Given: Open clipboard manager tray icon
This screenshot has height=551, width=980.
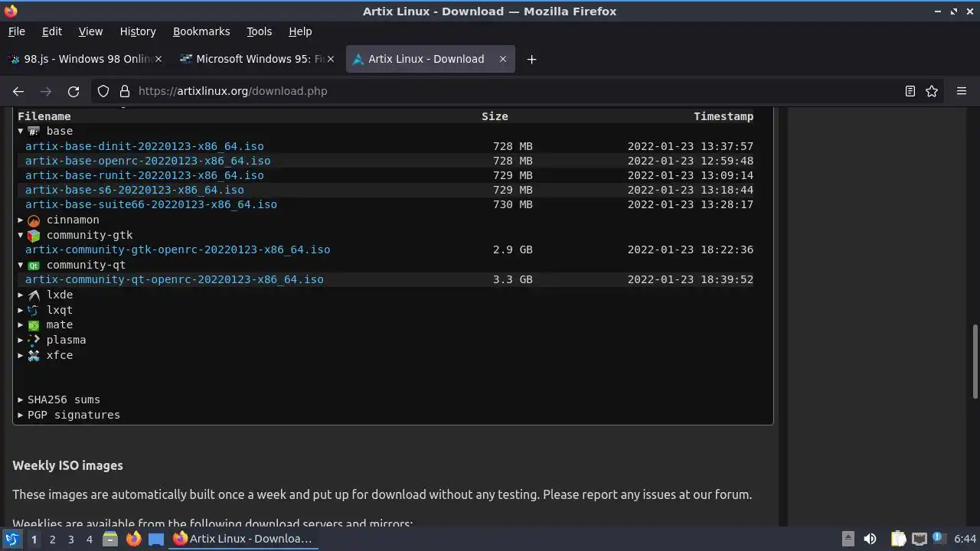Looking at the screenshot, I should point(899,539).
